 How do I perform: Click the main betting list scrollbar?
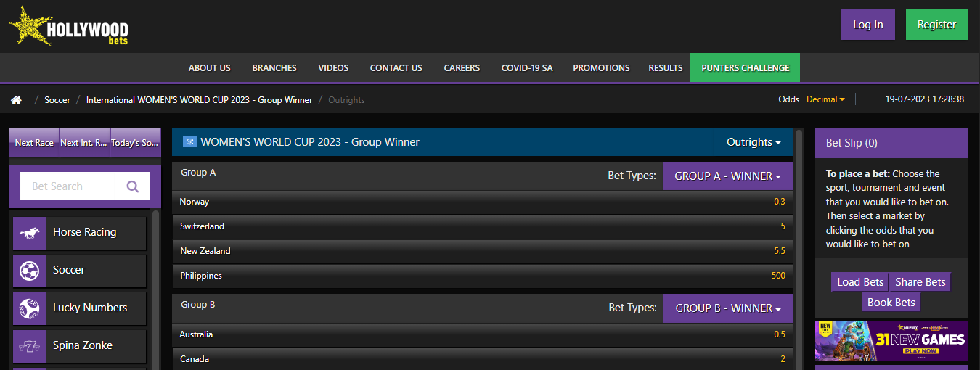coord(799,249)
